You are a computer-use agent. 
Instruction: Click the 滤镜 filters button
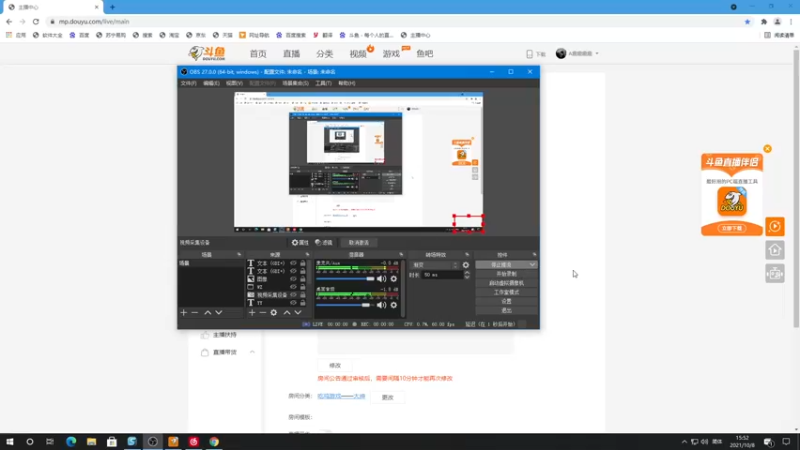tap(323, 242)
